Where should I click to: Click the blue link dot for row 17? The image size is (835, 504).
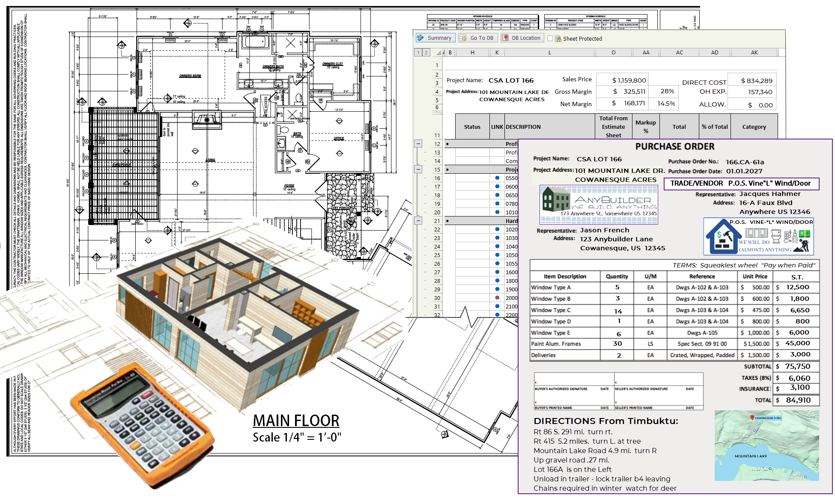click(497, 187)
